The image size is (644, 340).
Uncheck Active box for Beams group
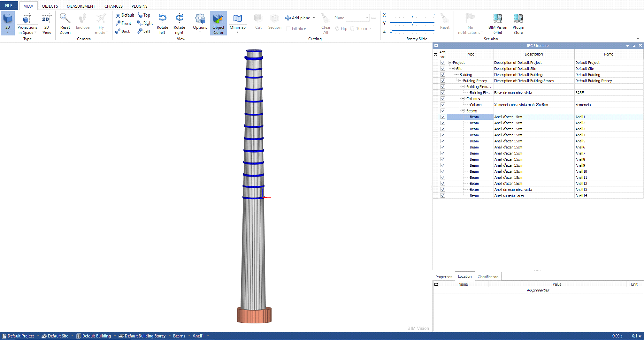[442, 111]
